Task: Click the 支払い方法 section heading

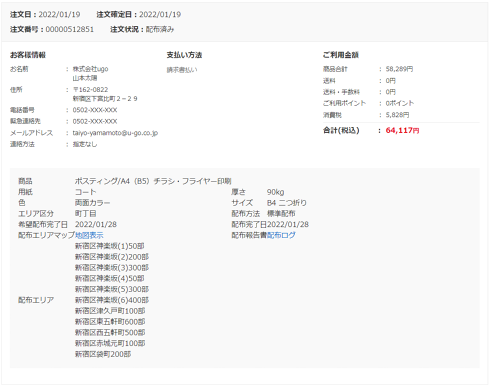Action: click(x=184, y=55)
